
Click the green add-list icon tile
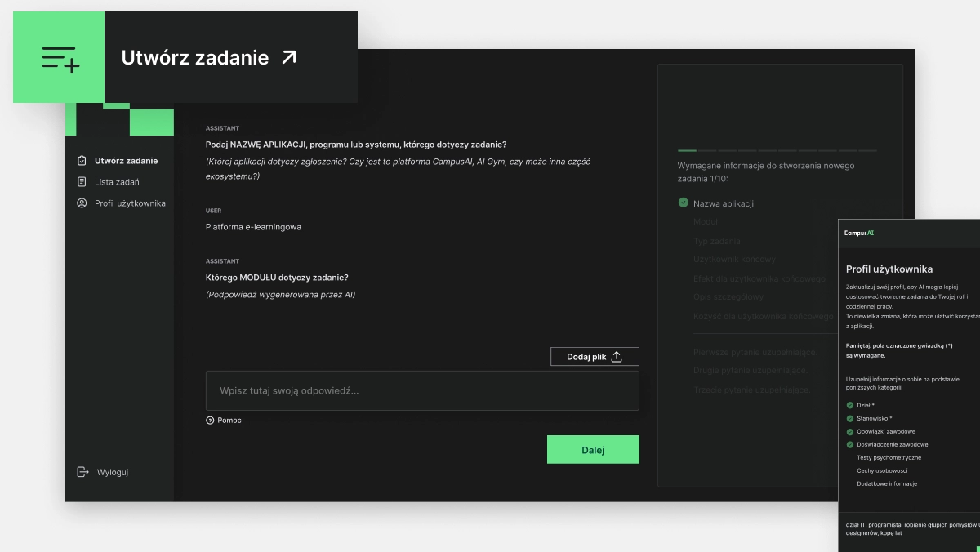pos(59,57)
